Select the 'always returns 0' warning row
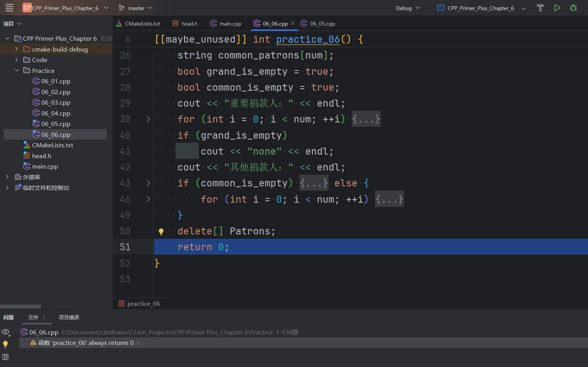The width and height of the screenshot is (588, 367). point(303,343)
